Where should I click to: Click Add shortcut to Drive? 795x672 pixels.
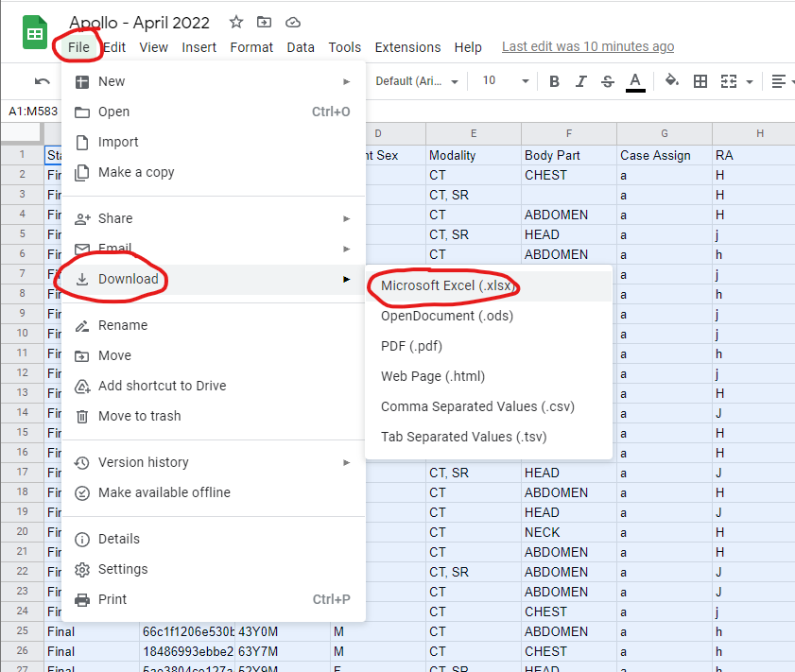(214, 387)
